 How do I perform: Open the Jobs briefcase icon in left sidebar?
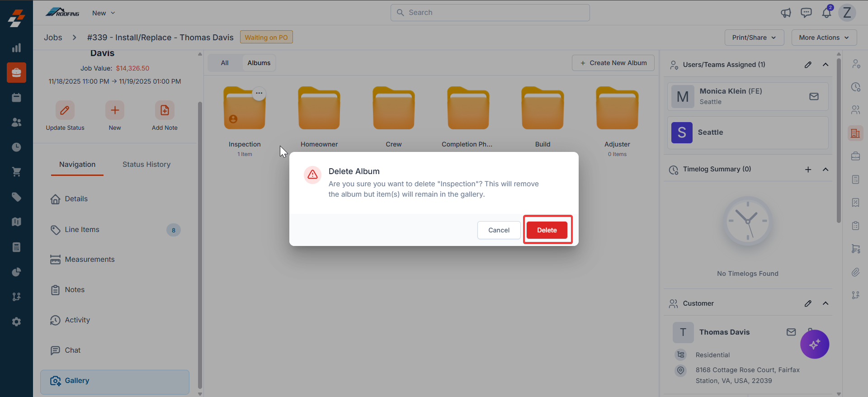click(x=16, y=73)
